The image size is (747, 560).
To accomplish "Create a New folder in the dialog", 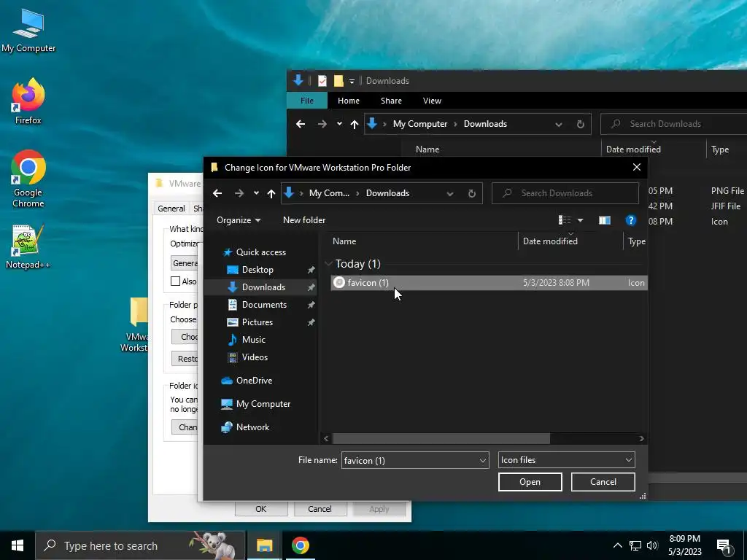I will (304, 220).
